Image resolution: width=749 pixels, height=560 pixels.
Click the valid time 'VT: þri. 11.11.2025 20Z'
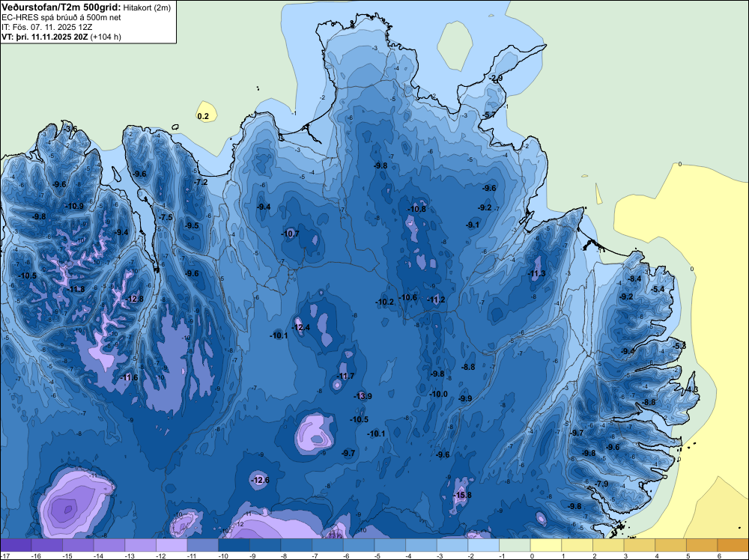pyautogui.click(x=45, y=37)
